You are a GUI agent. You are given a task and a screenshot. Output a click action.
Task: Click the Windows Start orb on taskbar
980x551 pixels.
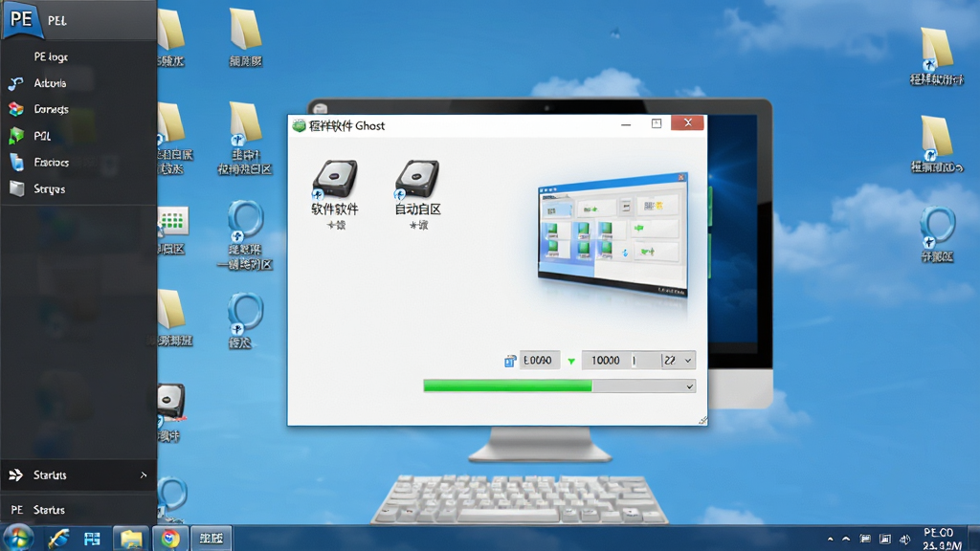[x=18, y=538]
